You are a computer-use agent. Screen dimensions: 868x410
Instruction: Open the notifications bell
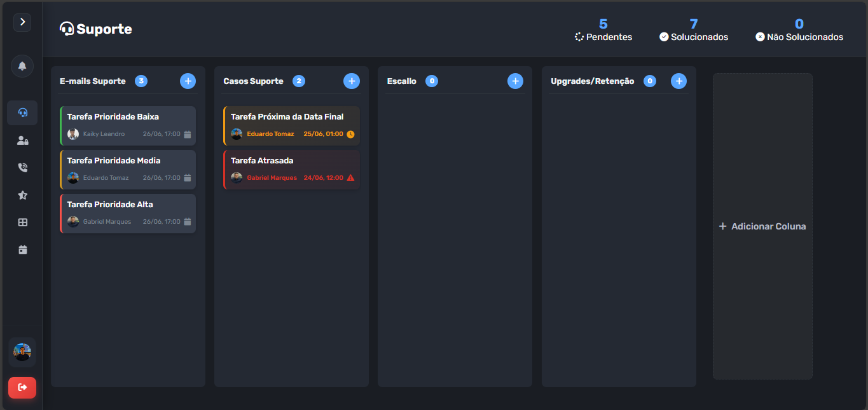pos(22,66)
